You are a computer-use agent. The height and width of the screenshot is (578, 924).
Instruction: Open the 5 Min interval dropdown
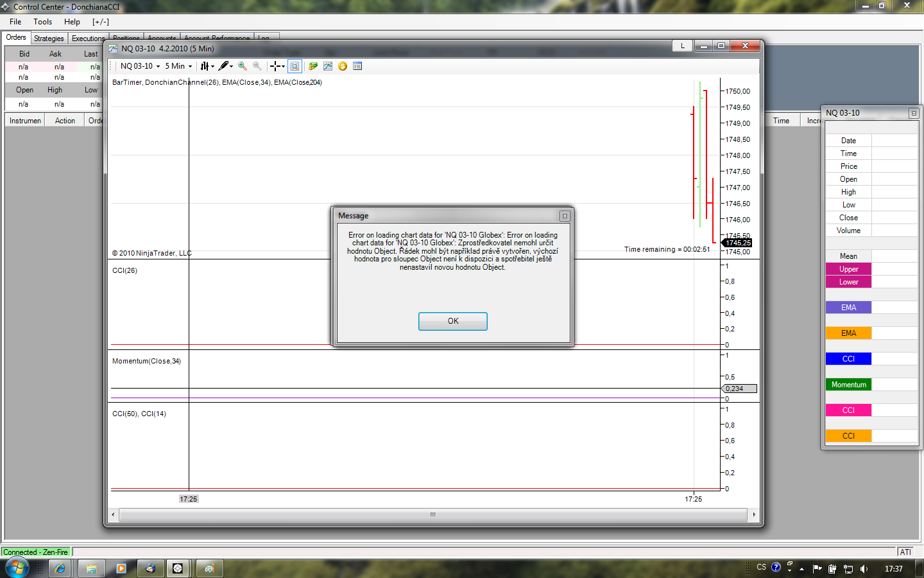coord(178,66)
